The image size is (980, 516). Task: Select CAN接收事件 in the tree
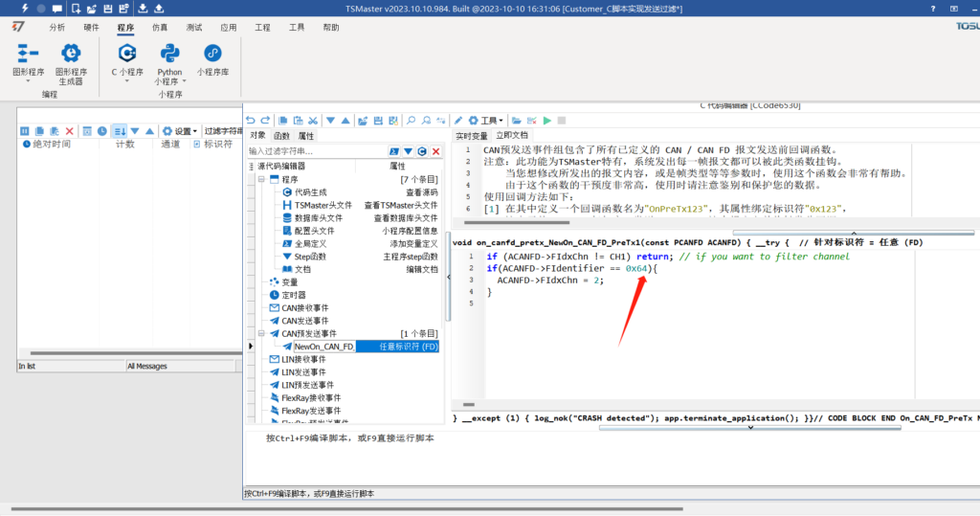pyautogui.click(x=304, y=307)
